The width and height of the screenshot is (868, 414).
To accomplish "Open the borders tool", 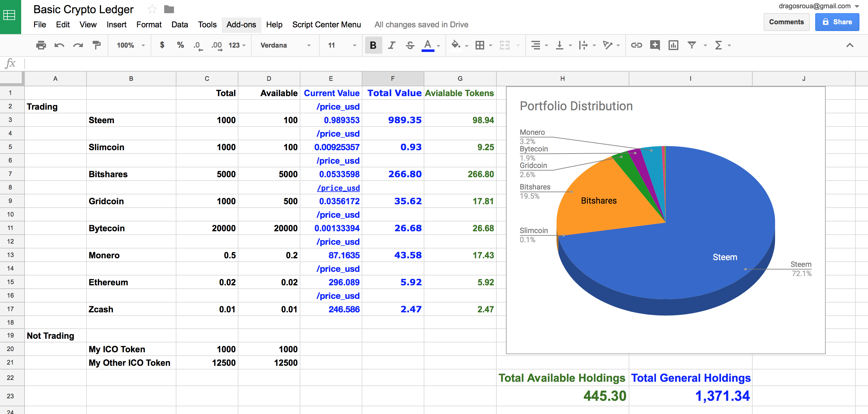I will [480, 45].
